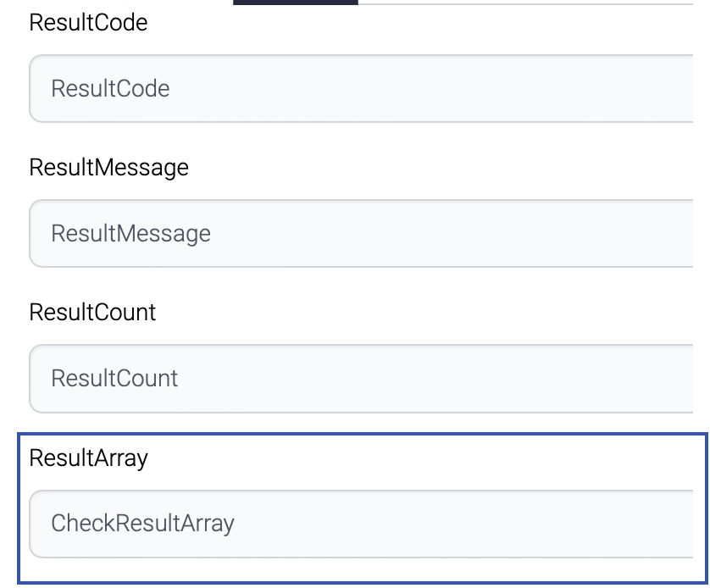Place cursor in field under ResultMessage label
This screenshot has width=710, height=588.
tap(424, 234)
